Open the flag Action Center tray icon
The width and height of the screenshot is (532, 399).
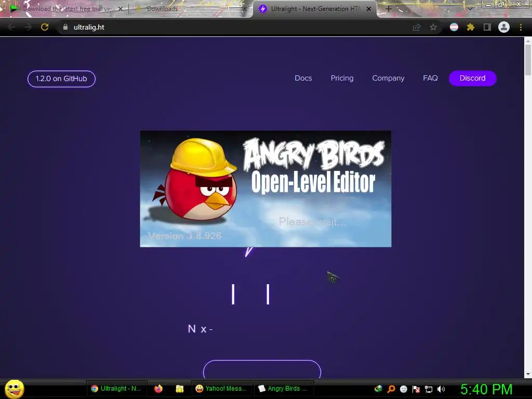tap(416, 389)
